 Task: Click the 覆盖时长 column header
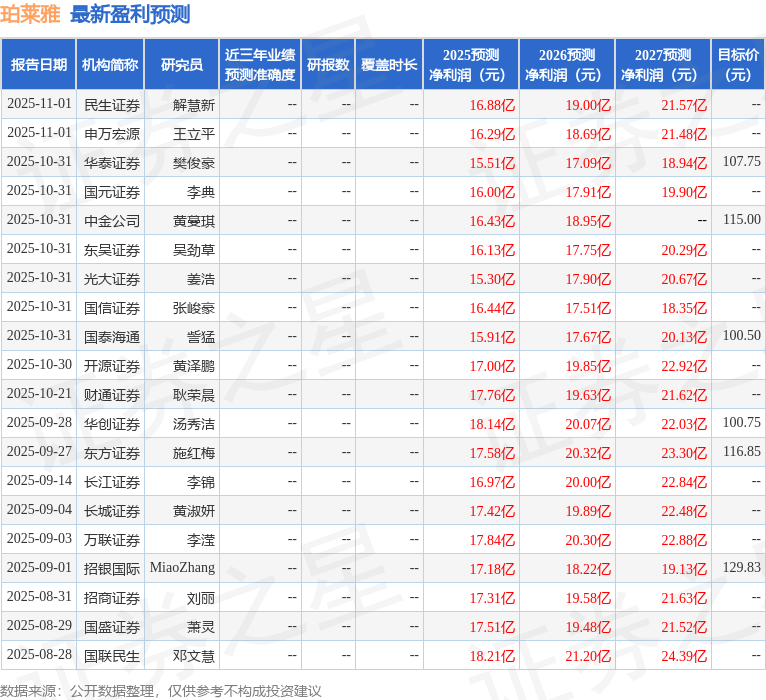pyautogui.click(x=389, y=64)
